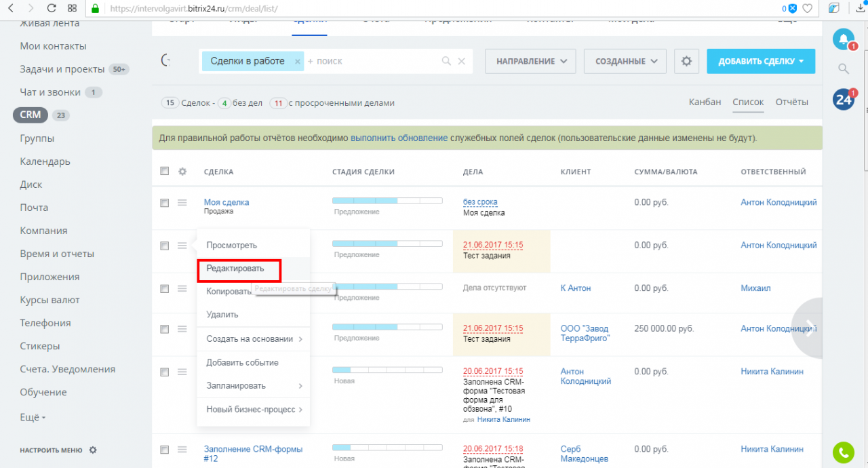Screen dimensions: 868x468
Task: Toggle the select-all checkbox in table header
Action: [165, 172]
